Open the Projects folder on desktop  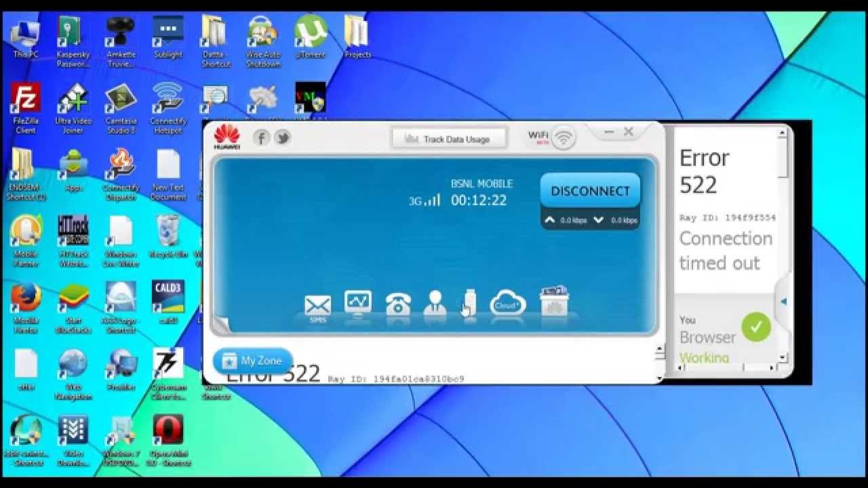point(357,39)
